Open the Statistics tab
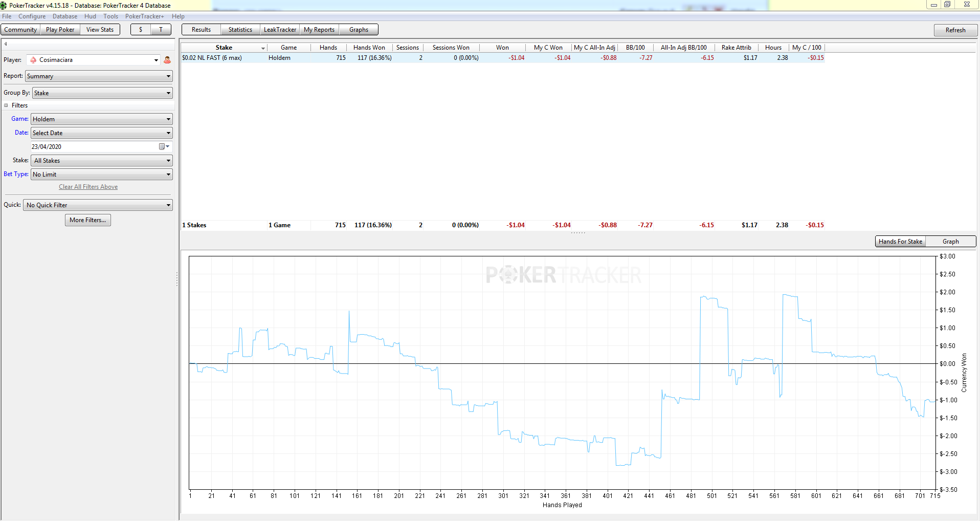The width and height of the screenshot is (980, 521). (x=240, y=30)
